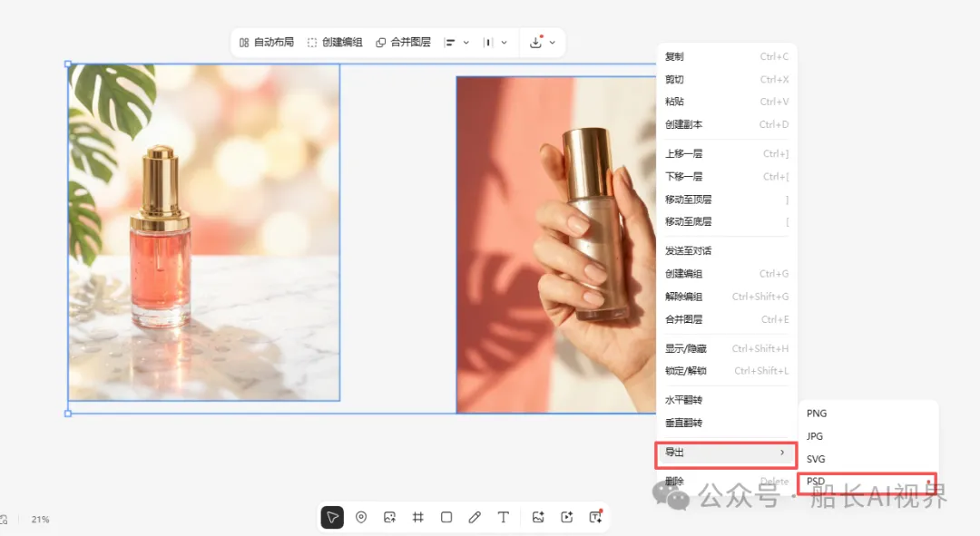Open the AI text generator tool
The image size is (980, 536).
coord(596,517)
